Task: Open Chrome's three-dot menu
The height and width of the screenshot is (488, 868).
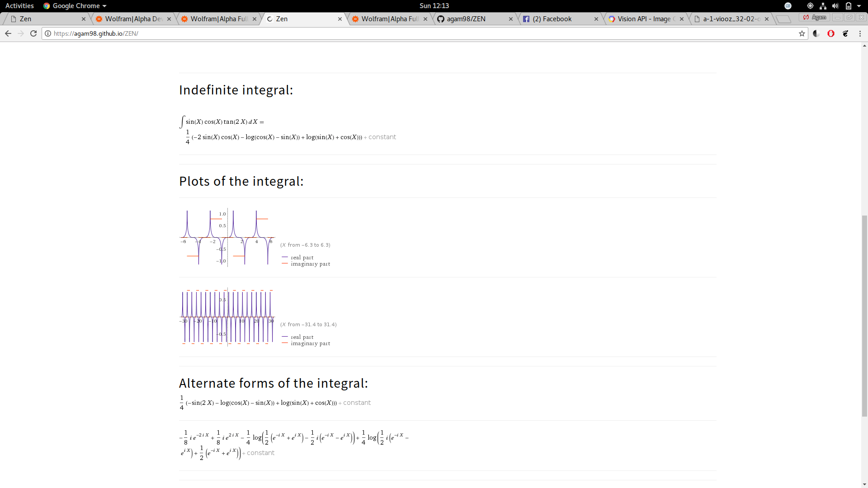Action: tap(860, 33)
